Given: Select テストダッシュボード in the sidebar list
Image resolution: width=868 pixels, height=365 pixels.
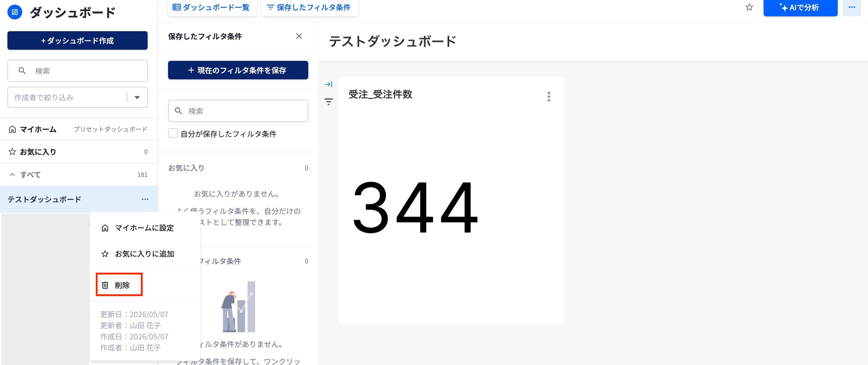Looking at the screenshot, I should pos(78,199).
